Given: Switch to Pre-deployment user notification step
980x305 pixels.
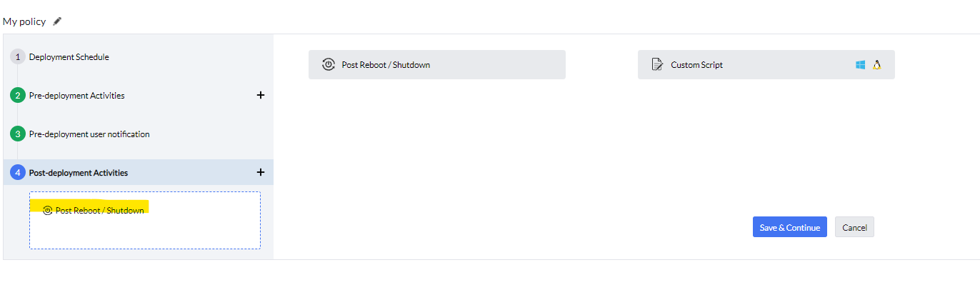Looking at the screenshot, I should (x=89, y=134).
